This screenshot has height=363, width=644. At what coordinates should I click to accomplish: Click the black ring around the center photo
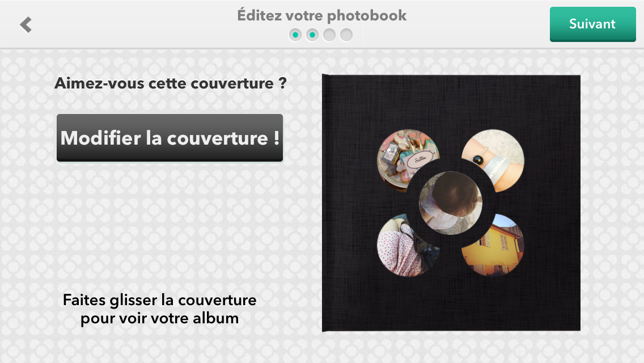point(451,165)
